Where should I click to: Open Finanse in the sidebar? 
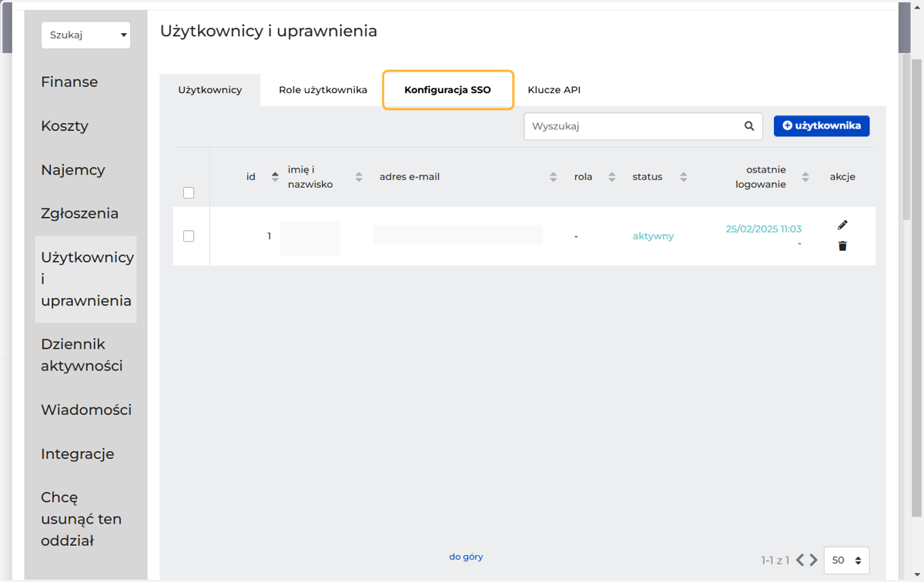click(x=69, y=82)
